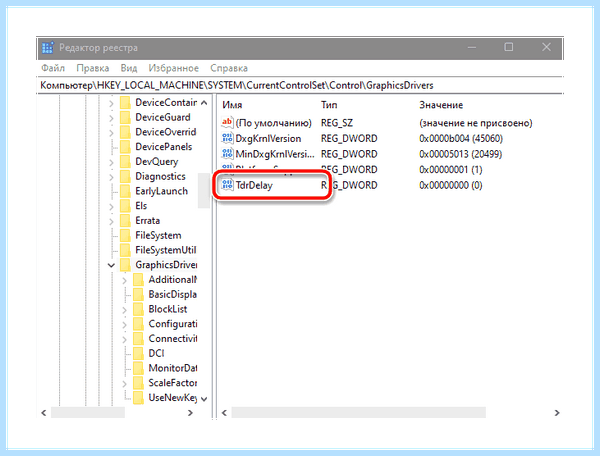The height and width of the screenshot is (456, 600).
Task: Select the Errata folder icon
Action: (126, 221)
